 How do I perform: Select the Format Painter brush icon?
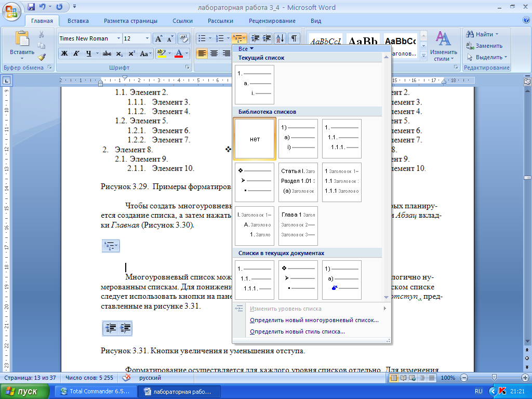click(x=42, y=57)
